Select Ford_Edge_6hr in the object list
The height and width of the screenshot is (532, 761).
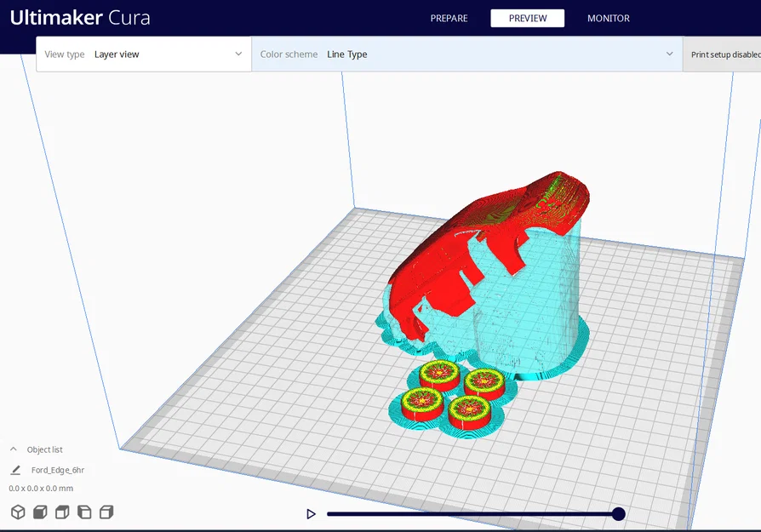click(58, 470)
